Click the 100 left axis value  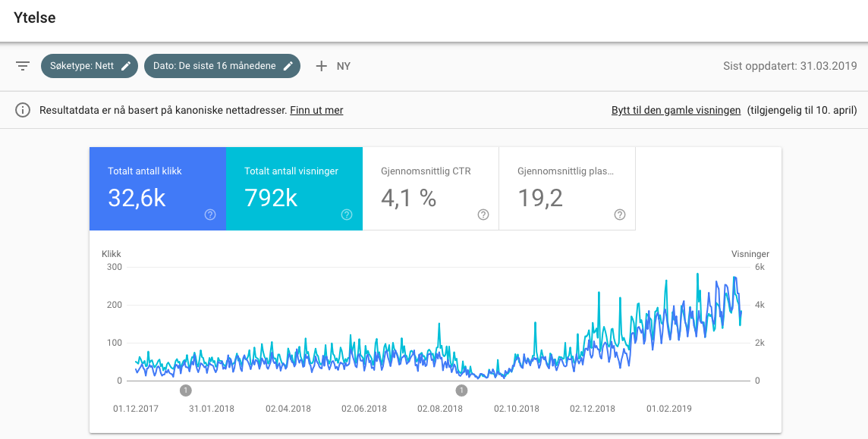(x=114, y=343)
